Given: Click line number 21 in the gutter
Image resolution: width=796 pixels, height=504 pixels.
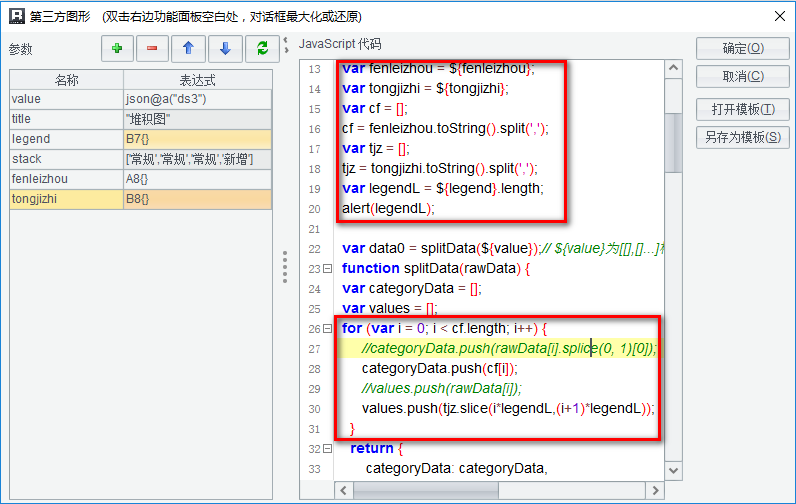Looking at the screenshot, I should 314,229.
